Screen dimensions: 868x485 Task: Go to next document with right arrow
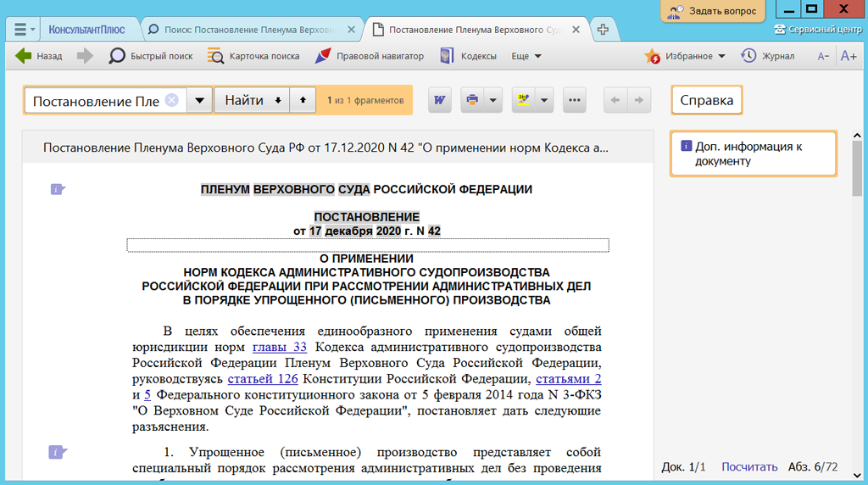click(639, 100)
